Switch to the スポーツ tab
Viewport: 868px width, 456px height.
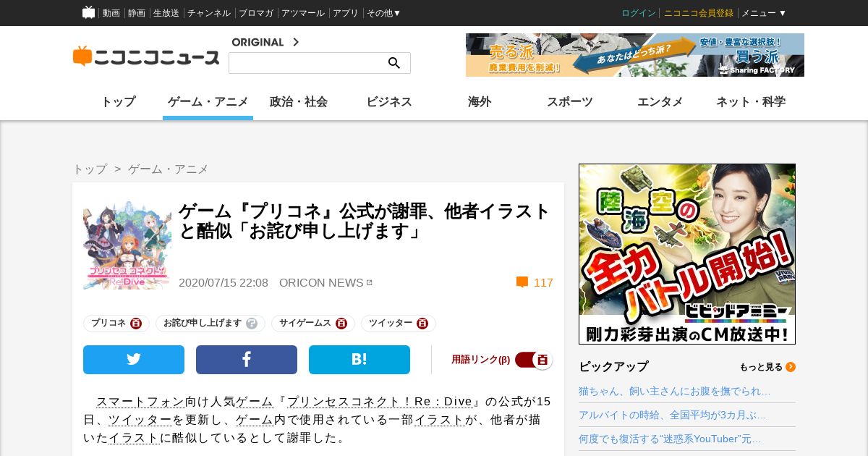(570, 102)
